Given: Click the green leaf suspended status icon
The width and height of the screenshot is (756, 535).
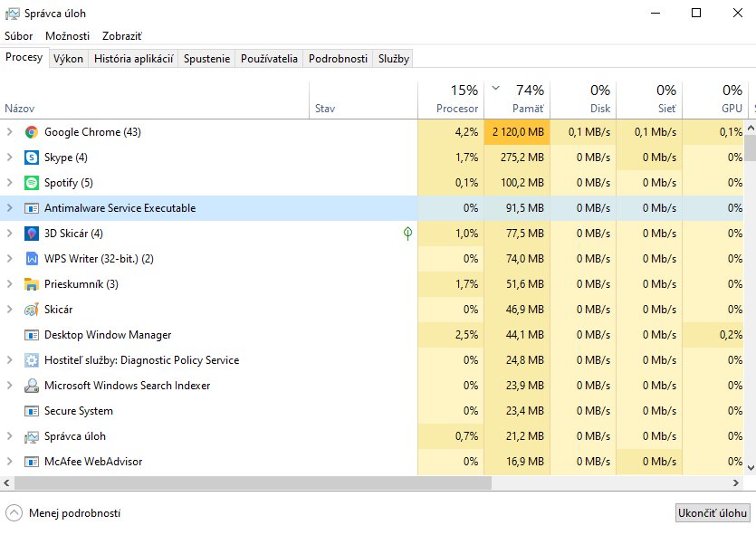Looking at the screenshot, I should coord(407,234).
